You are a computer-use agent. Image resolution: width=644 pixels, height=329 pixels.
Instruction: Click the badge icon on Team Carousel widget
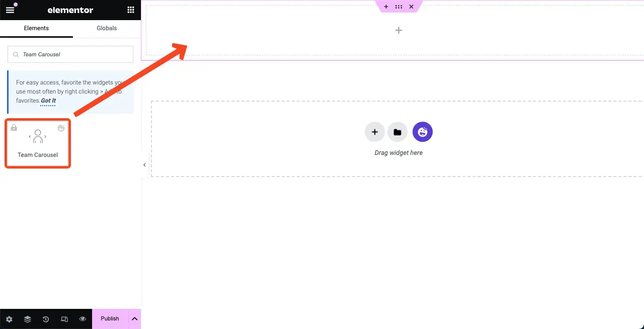pos(61,128)
